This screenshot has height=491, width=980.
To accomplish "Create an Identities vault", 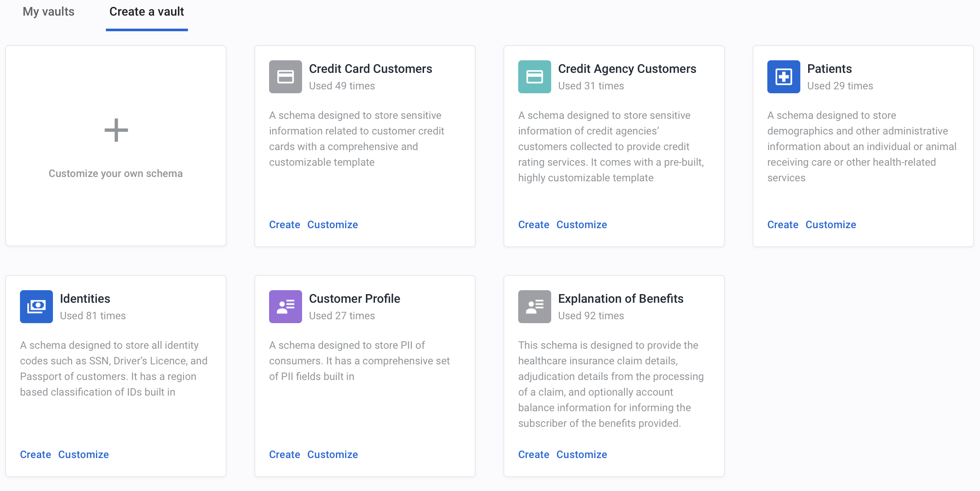I will coord(36,455).
